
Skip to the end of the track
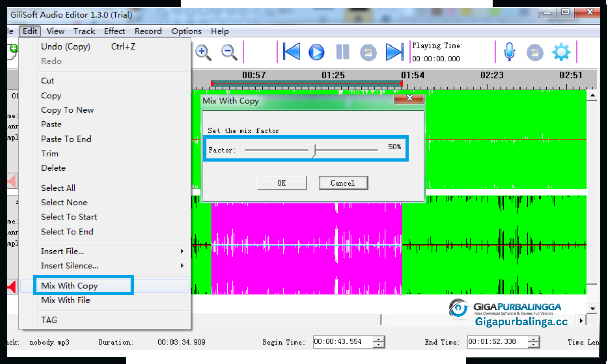395,52
